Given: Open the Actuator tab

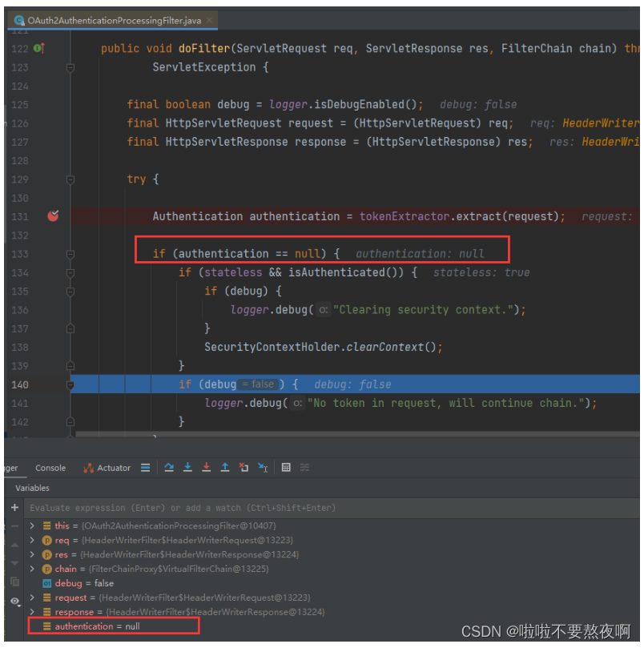Looking at the screenshot, I should pyautogui.click(x=107, y=468).
